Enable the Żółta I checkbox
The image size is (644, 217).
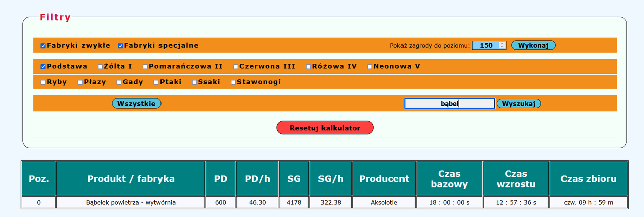(x=100, y=66)
